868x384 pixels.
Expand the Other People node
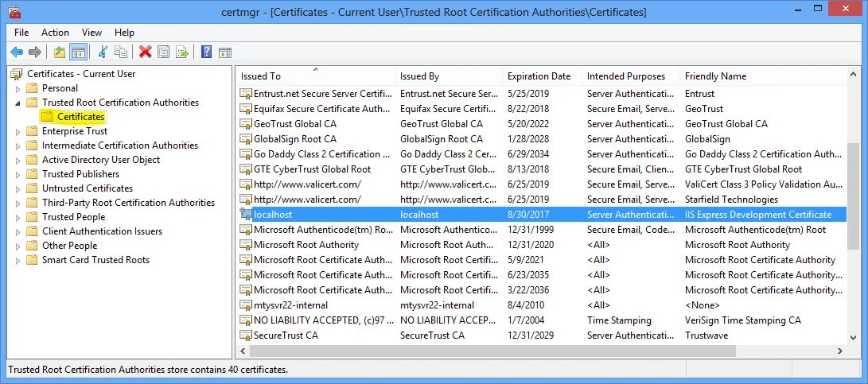(x=18, y=246)
